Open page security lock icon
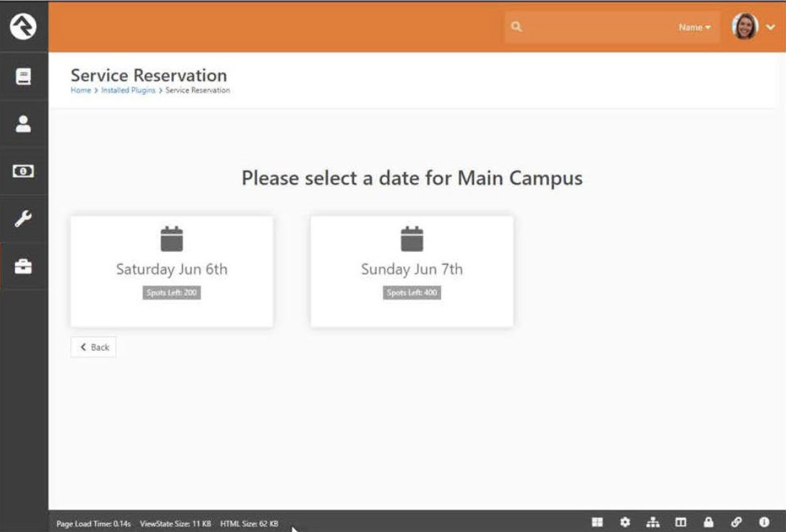786x532 pixels. 708,523
